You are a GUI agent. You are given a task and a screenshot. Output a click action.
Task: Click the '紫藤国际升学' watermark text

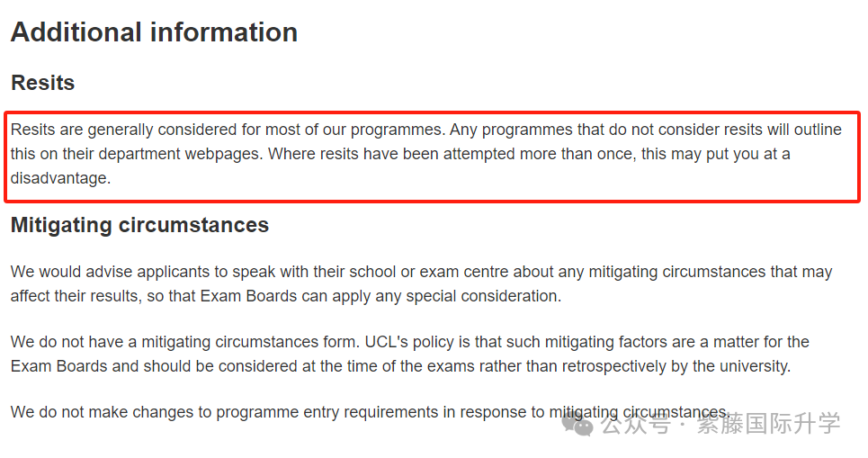click(x=768, y=424)
